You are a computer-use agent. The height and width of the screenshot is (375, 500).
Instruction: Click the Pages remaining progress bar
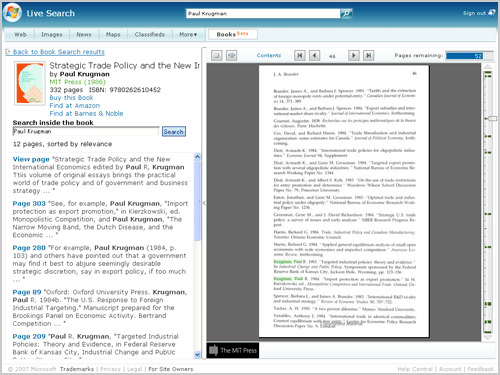coord(469,56)
